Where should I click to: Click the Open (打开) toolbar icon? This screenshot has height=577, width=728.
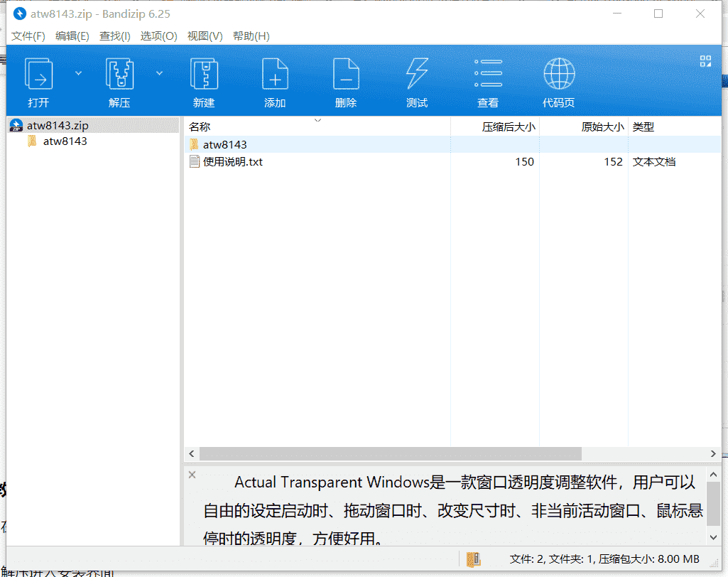point(38,75)
